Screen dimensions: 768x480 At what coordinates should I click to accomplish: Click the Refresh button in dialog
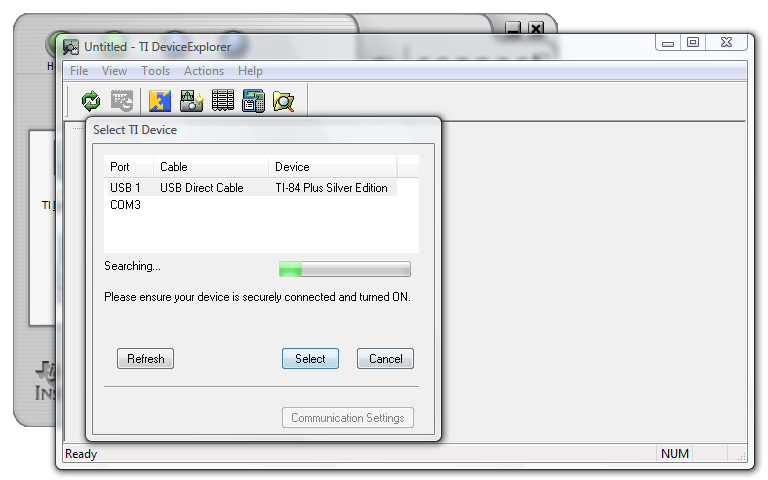point(145,359)
